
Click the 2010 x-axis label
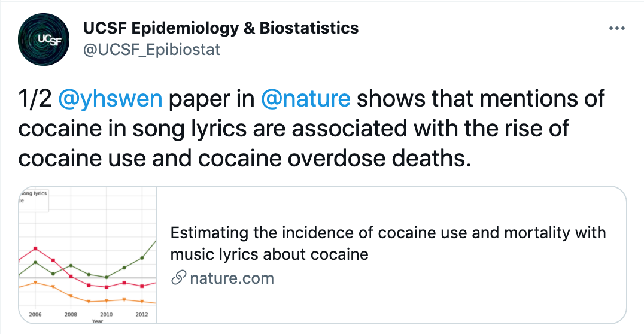(106, 314)
